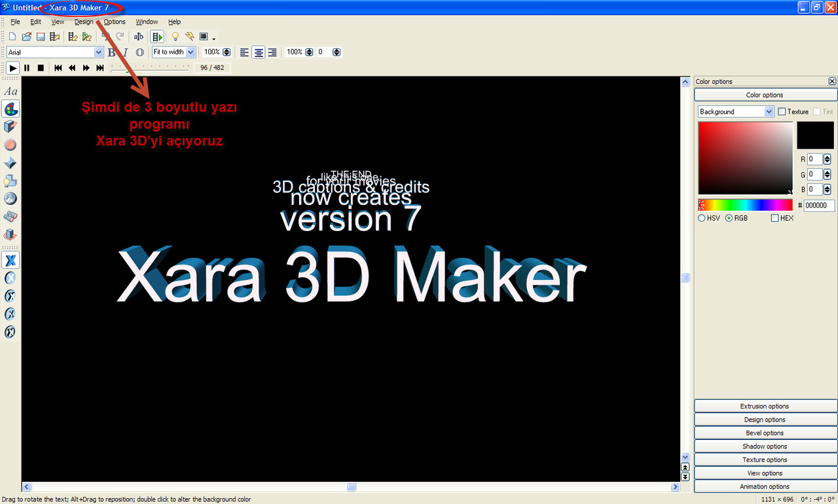
Task: Select the View options cylinders icon
Action: pos(10,217)
